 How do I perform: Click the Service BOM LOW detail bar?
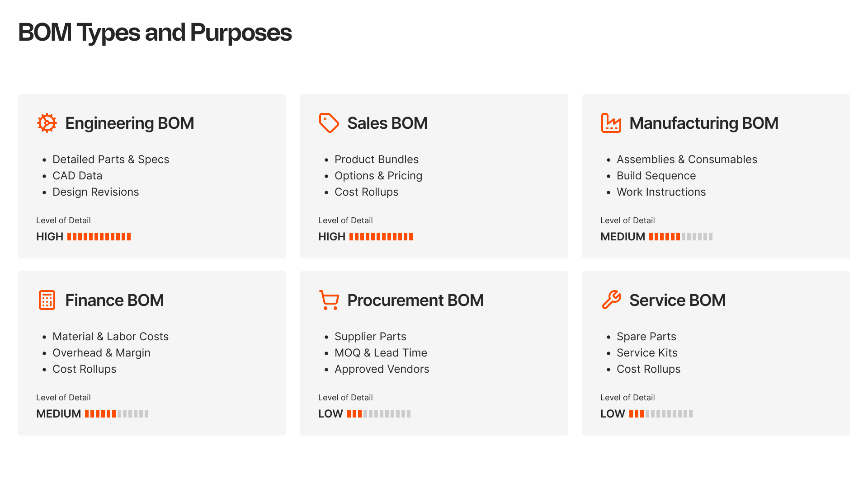click(x=661, y=413)
